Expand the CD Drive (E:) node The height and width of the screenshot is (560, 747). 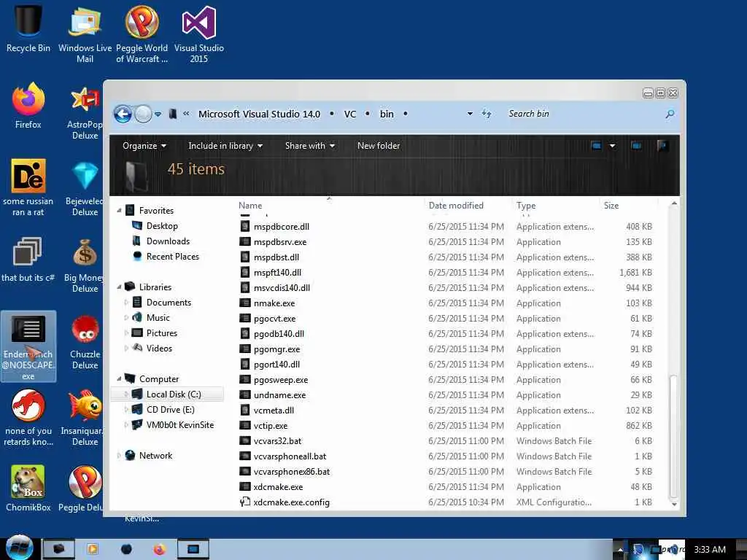[x=126, y=410]
